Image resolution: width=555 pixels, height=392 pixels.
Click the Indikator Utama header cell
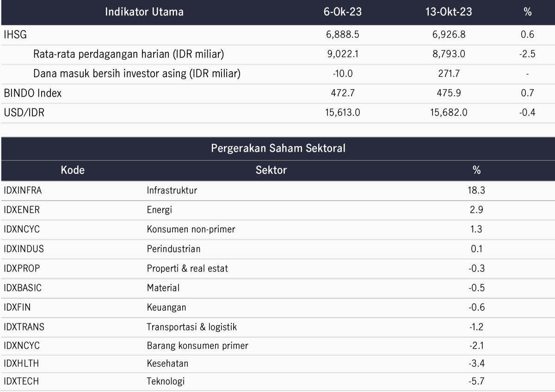pos(144,12)
